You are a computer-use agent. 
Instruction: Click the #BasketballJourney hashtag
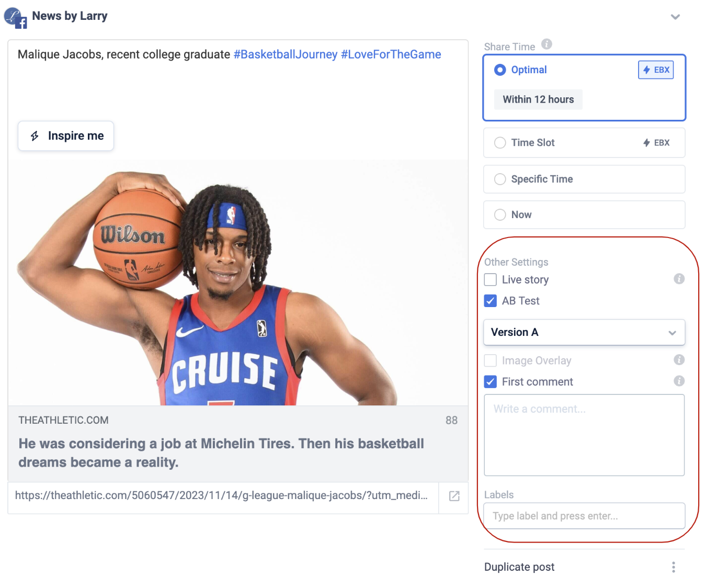[x=285, y=54]
